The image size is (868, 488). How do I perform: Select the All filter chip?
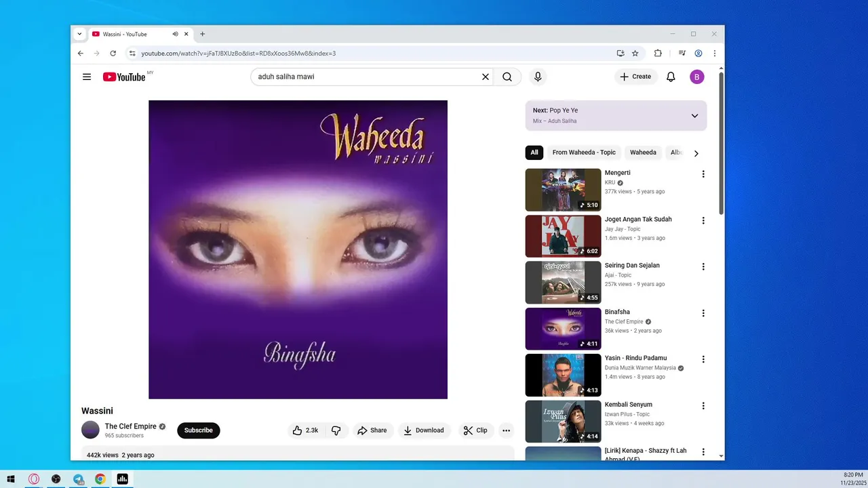tap(534, 152)
